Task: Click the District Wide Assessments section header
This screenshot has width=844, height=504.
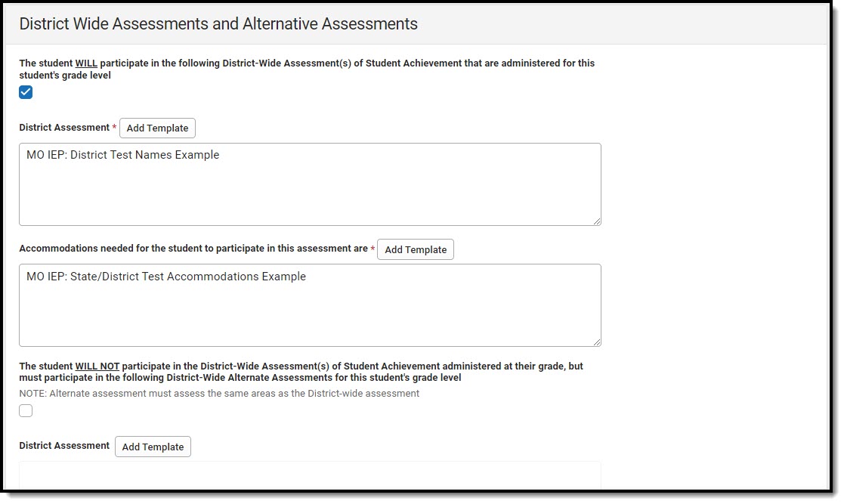Action: tap(218, 23)
